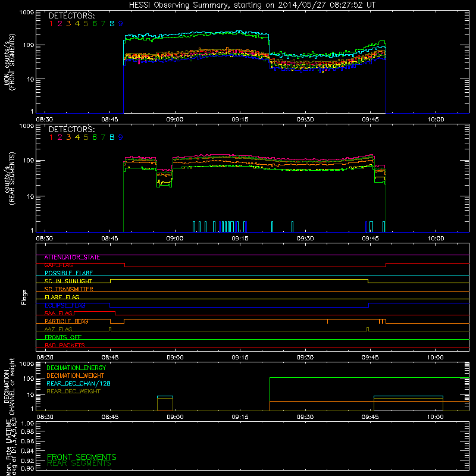This screenshot has width=476, height=476.
Task: Select the SAA_FLAG label
Action: 58,314
